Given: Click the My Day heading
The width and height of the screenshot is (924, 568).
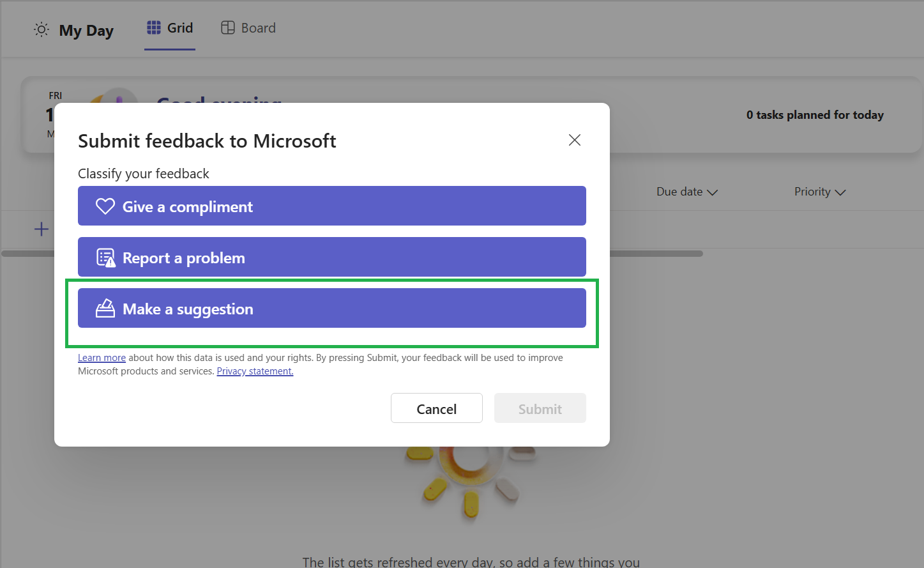Looking at the screenshot, I should pos(86,31).
